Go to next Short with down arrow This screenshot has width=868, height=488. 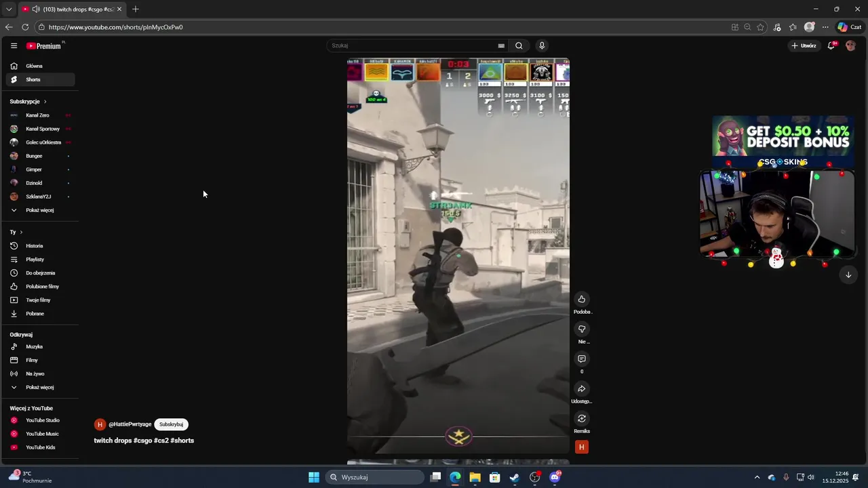848,274
